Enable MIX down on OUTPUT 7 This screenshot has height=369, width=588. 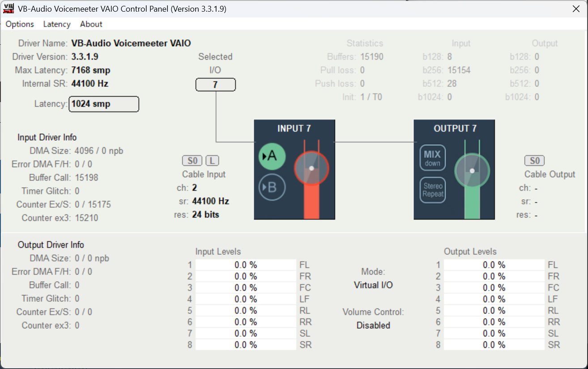click(x=432, y=158)
